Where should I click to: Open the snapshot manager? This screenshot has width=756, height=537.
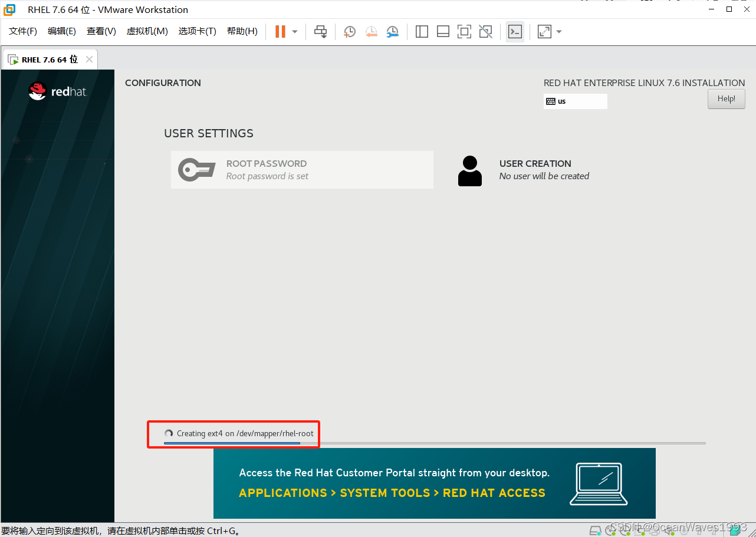point(392,32)
